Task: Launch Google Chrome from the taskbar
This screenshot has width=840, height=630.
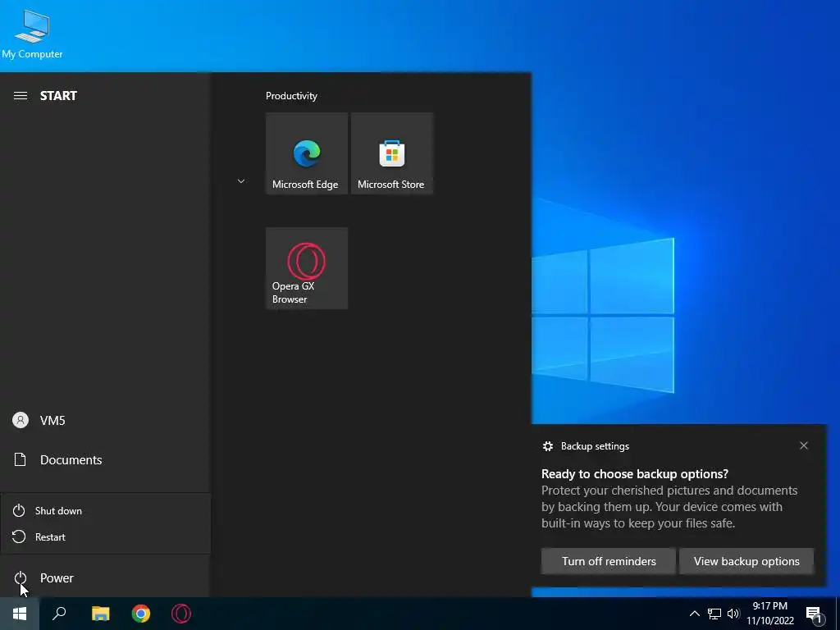Action: click(x=141, y=614)
